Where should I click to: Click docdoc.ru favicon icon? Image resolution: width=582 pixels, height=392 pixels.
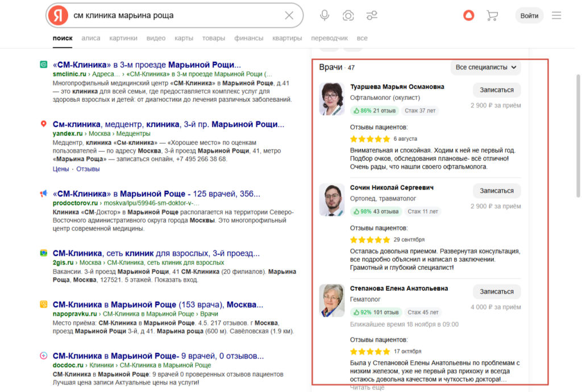pos(43,356)
